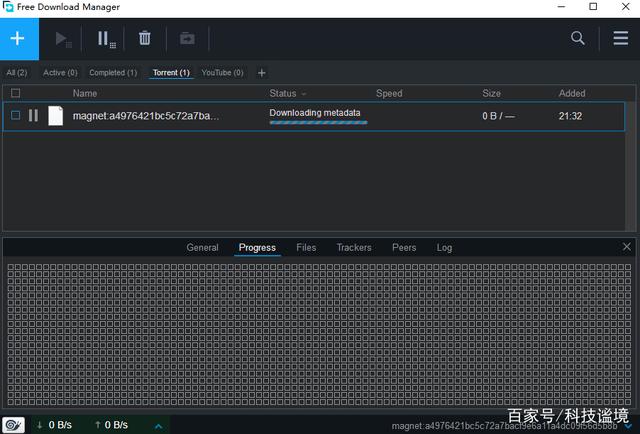Image resolution: width=640 pixels, height=434 pixels.
Task: Open the hamburger main menu
Action: (x=620, y=38)
